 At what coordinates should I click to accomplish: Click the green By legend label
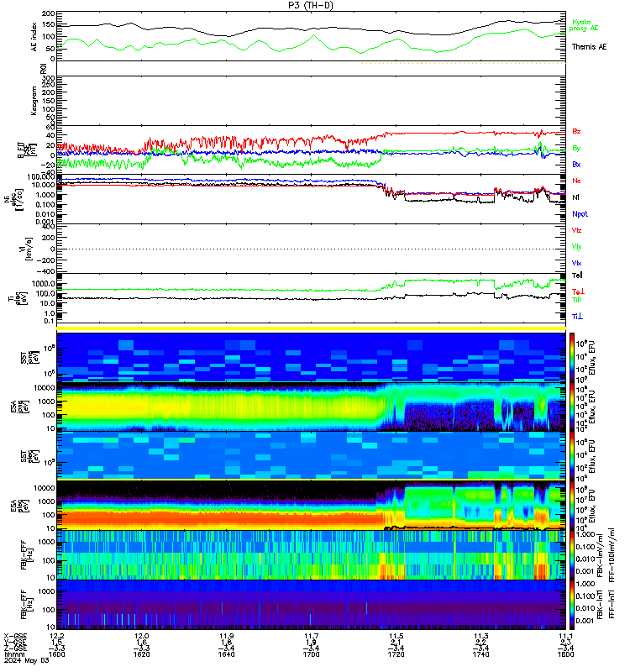point(576,149)
